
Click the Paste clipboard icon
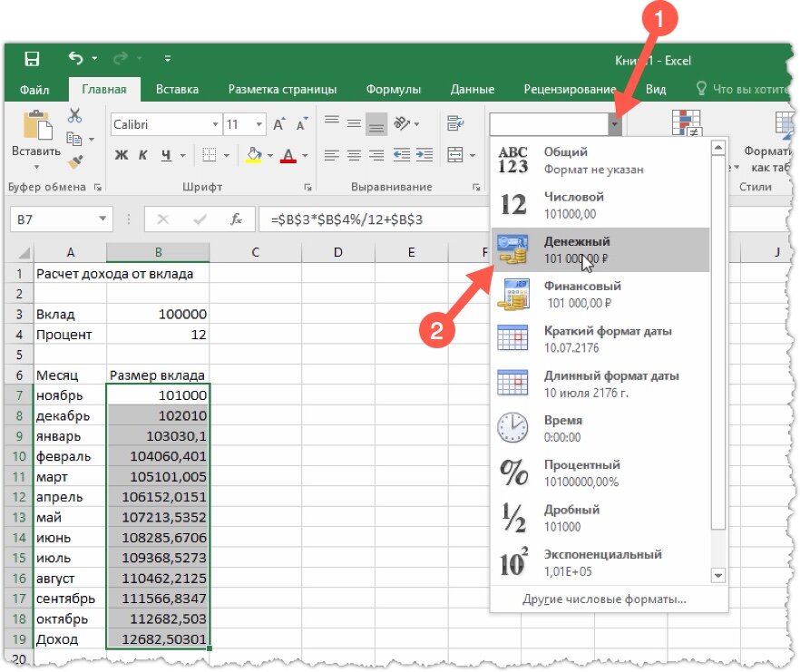pos(37,124)
